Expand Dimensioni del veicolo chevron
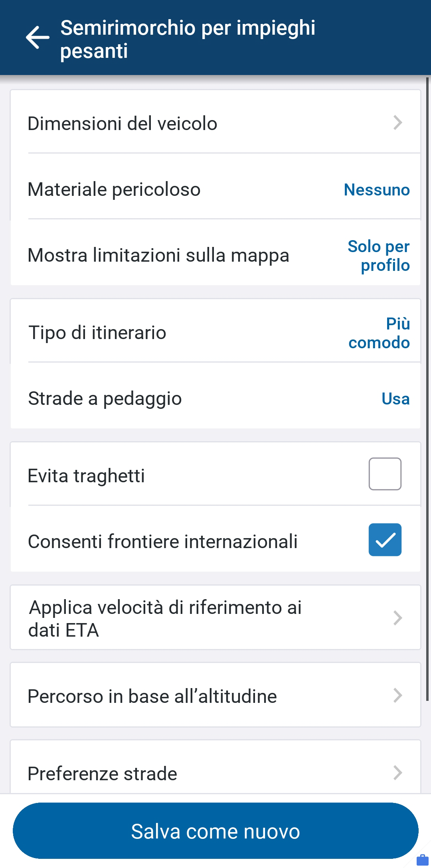 pyautogui.click(x=397, y=123)
